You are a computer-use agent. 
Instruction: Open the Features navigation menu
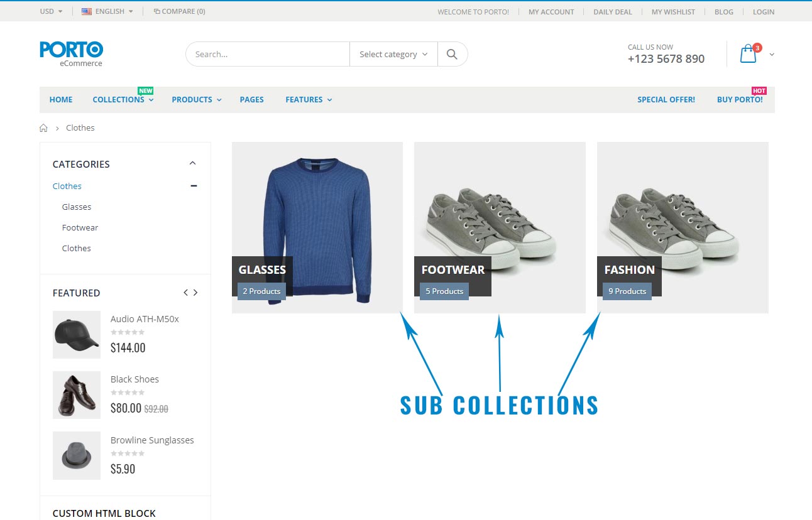[308, 100]
